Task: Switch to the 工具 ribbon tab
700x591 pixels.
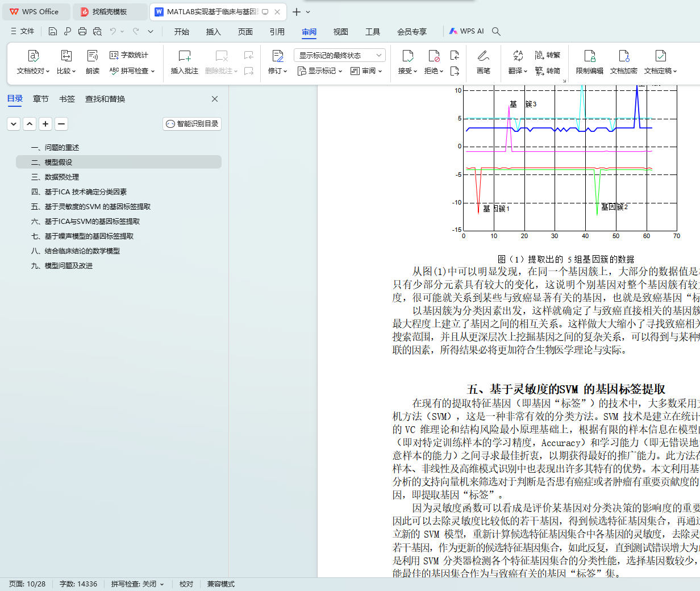Action: tap(373, 32)
